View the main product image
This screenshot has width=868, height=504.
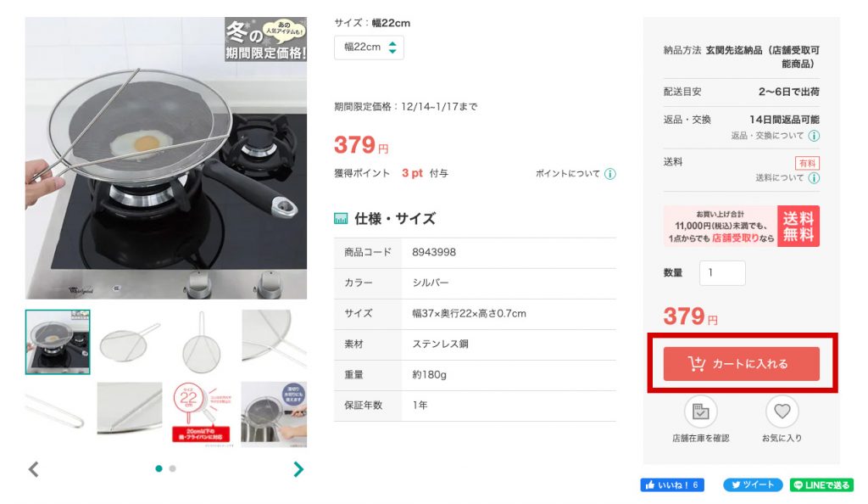166,158
